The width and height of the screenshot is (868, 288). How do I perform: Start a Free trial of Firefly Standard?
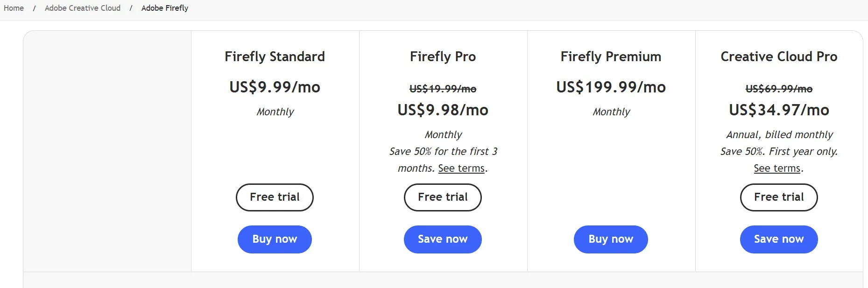coord(275,197)
